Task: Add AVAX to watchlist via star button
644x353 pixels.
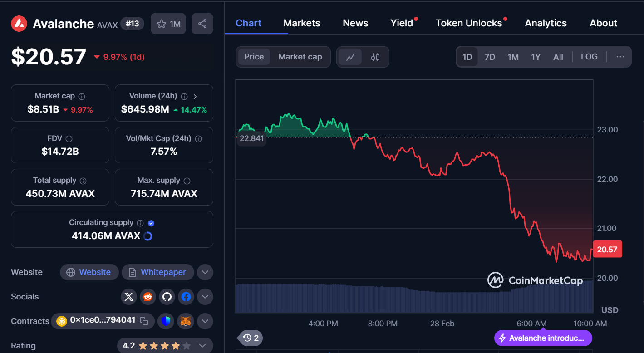Action: point(168,24)
